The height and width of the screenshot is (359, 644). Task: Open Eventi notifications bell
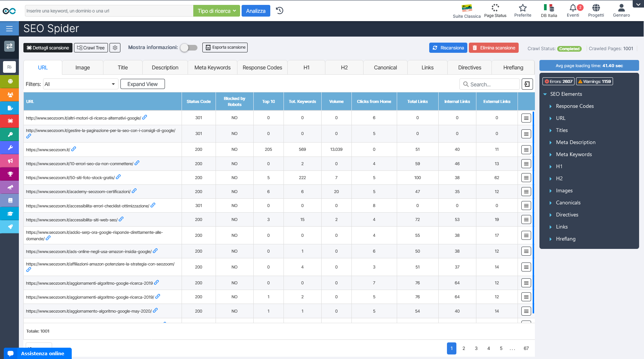573,11
